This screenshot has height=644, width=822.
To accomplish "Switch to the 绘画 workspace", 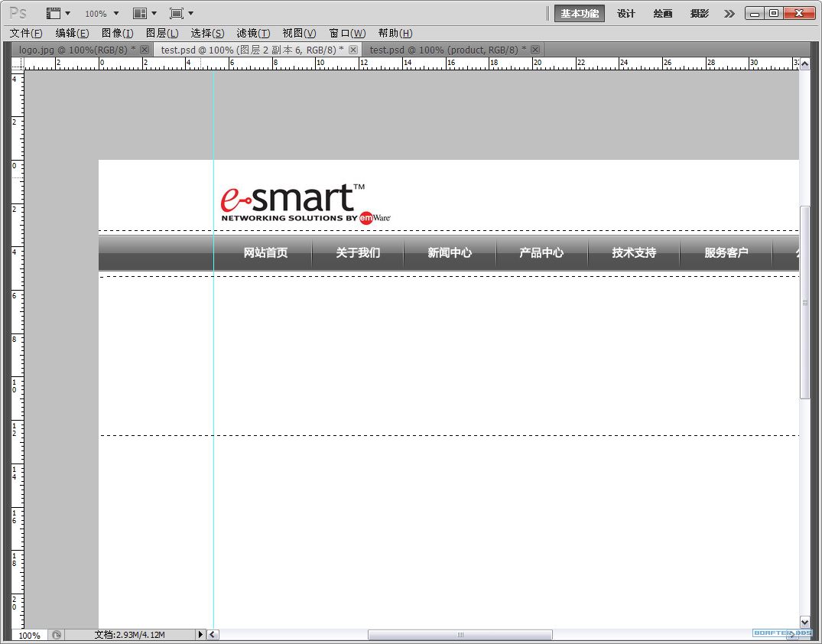I will tap(663, 14).
